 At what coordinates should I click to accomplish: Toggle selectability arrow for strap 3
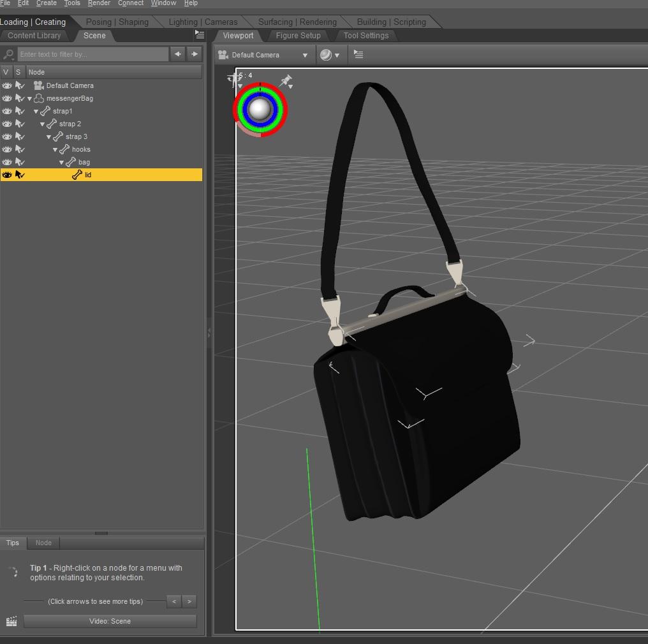click(19, 136)
